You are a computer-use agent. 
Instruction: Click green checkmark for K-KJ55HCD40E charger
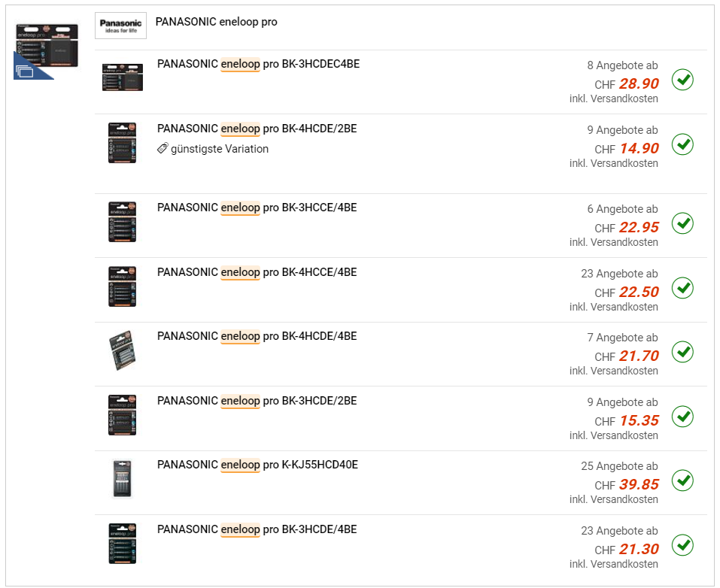[682, 480]
